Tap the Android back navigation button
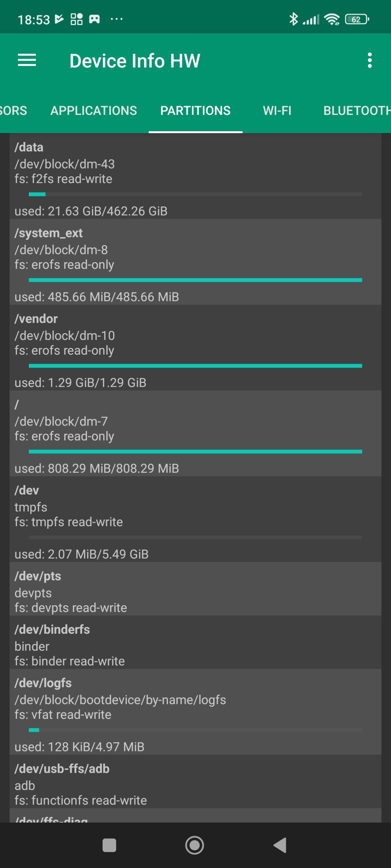This screenshot has height=868, width=391. click(280, 845)
